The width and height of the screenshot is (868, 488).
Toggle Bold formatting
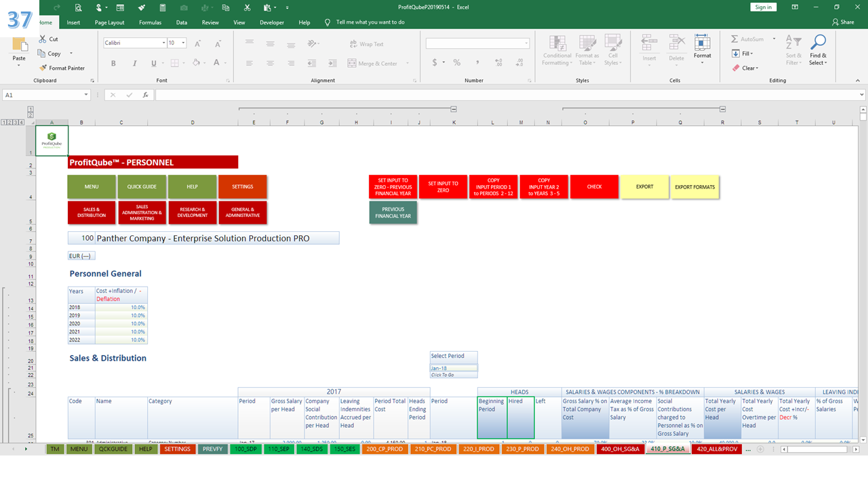pos(114,63)
